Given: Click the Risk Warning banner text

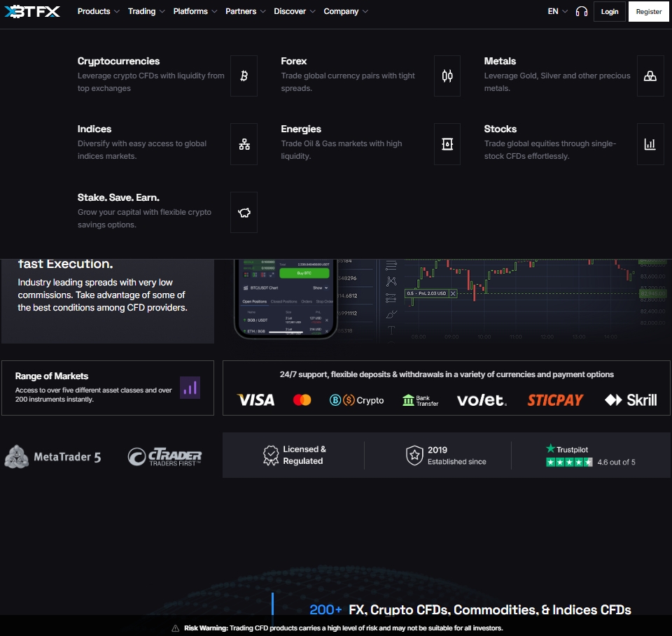Looking at the screenshot, I should coord(343,628).
